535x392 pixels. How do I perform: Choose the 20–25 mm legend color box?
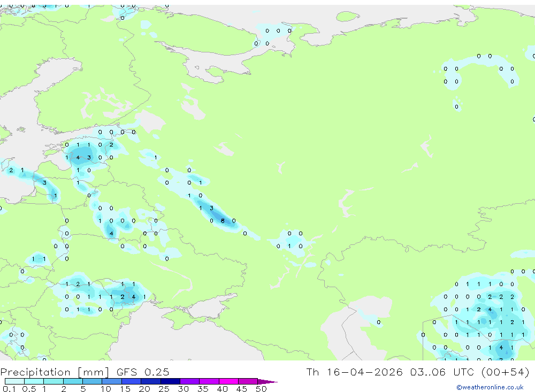click(x=151, y=381)
